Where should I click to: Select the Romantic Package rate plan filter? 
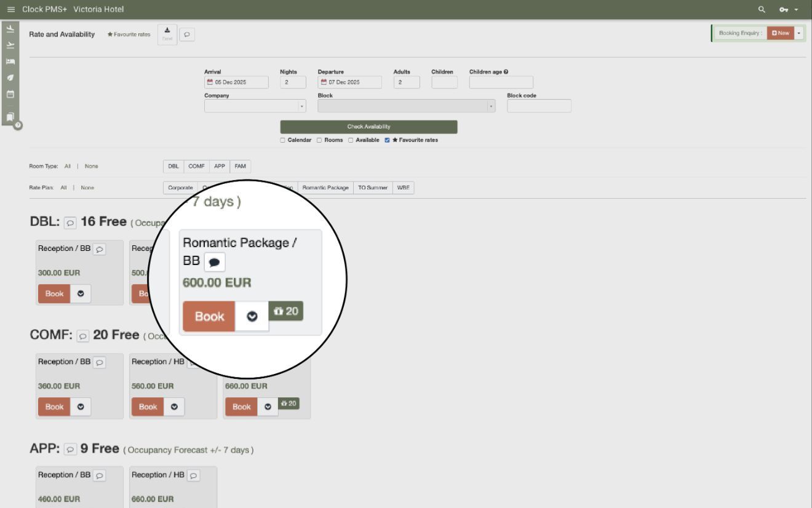[325, 188]
